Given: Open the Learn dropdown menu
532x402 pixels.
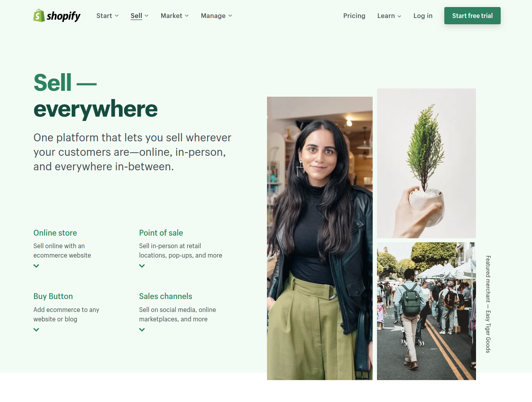Looking at the screenshot, I should pyautogui.click(x=389, y=16).
